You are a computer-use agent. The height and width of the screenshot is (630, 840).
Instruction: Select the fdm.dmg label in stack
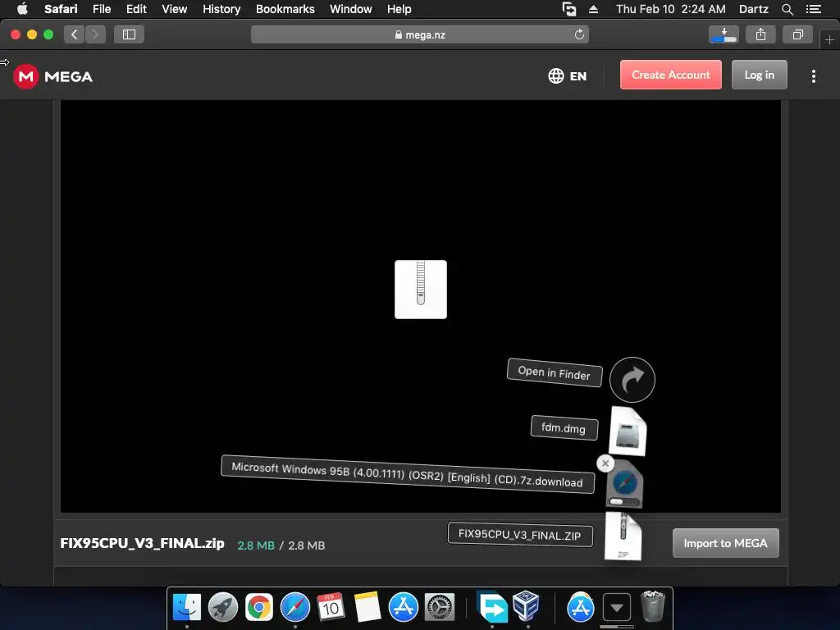564,427
